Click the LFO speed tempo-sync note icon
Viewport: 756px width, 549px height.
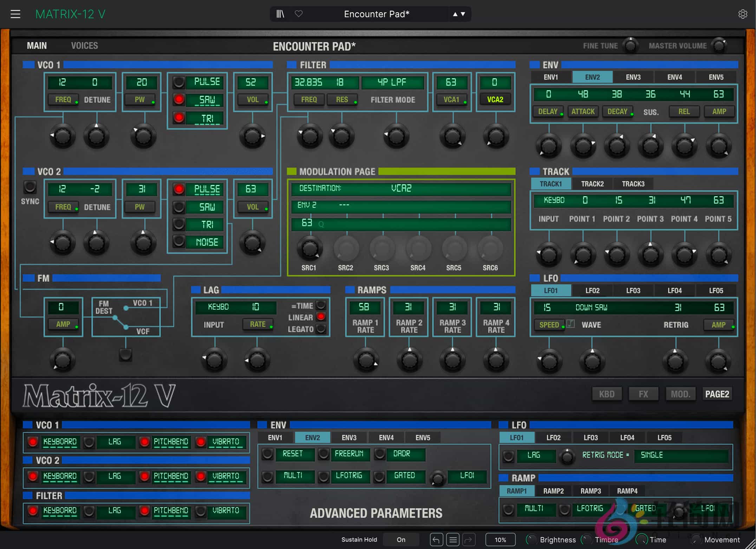point(571,324)
